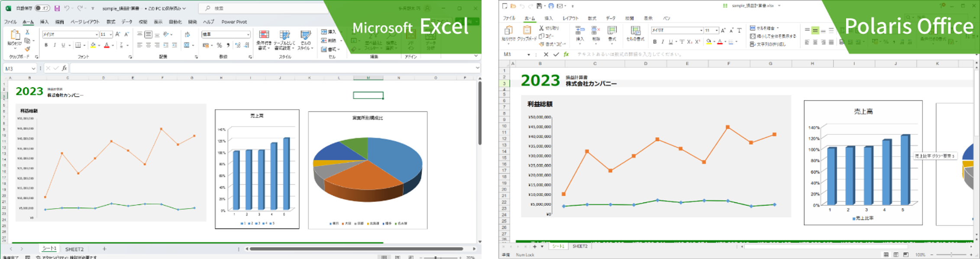980x259 pixels.
Task: Click the mail envelope icon in Polaris Office
Action: tap(560, 6)
